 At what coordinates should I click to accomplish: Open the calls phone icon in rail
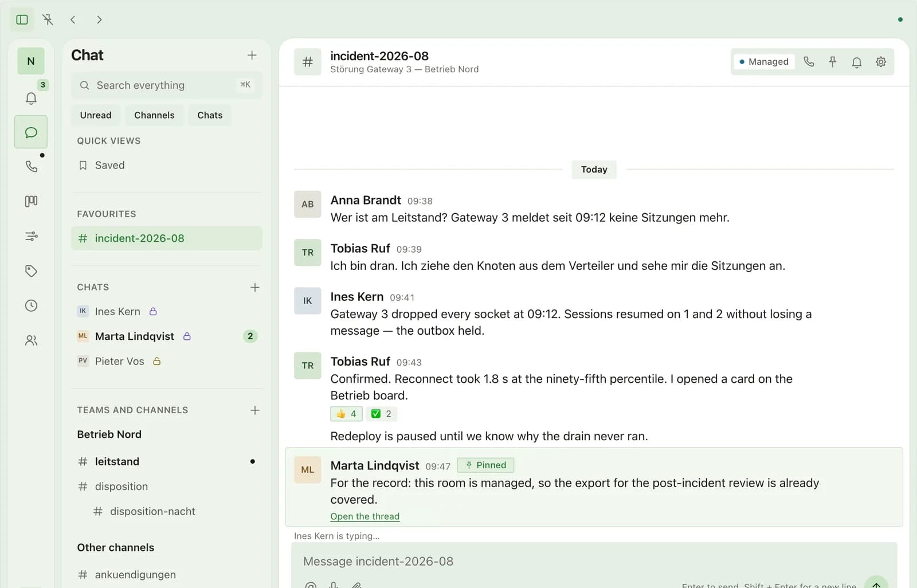click(31, 166)
